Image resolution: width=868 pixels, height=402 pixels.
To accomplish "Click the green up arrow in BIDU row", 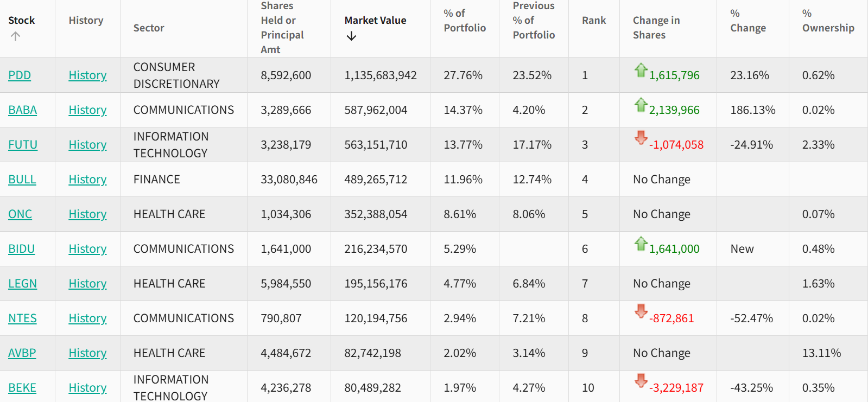I will [641, 244].
